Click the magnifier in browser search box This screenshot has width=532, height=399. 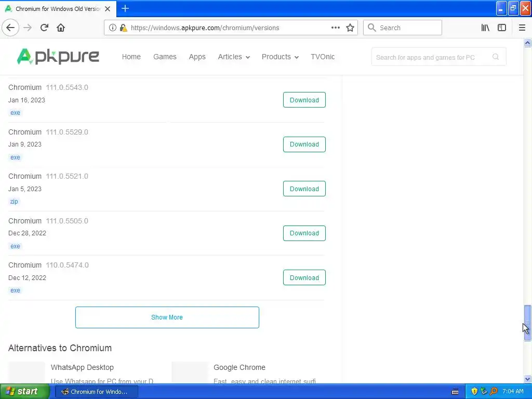coord(372,28)
